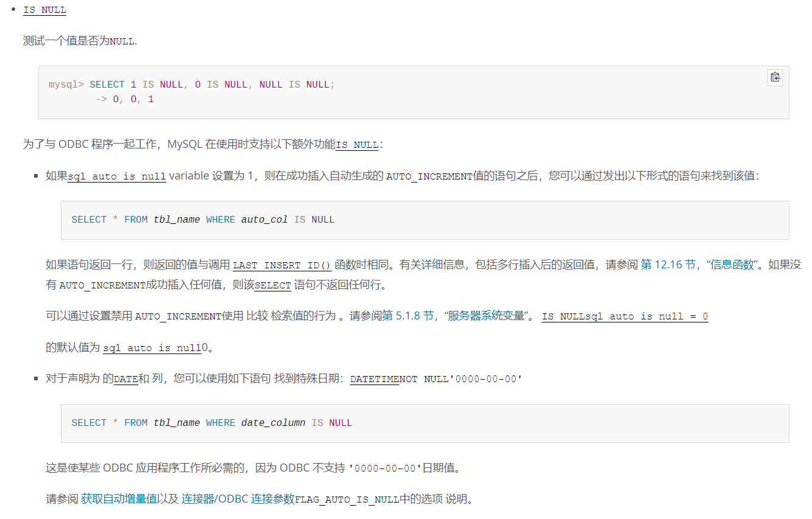Click the IS NULL link after 额外功能

pyautogui.click(x=357, y=145)
